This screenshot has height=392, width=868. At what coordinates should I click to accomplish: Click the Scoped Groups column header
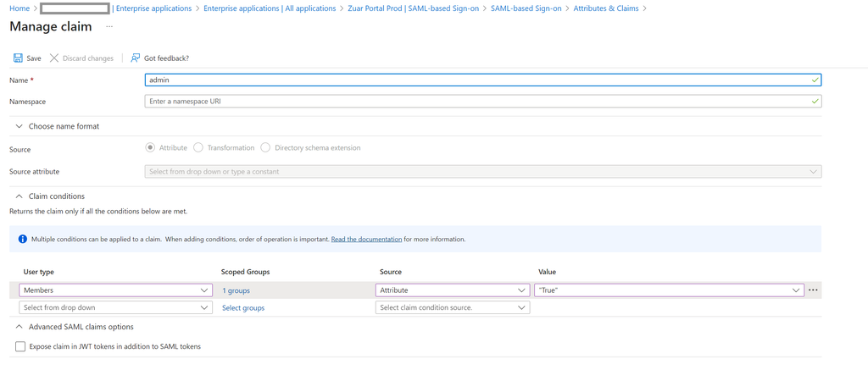click(245, 272)
